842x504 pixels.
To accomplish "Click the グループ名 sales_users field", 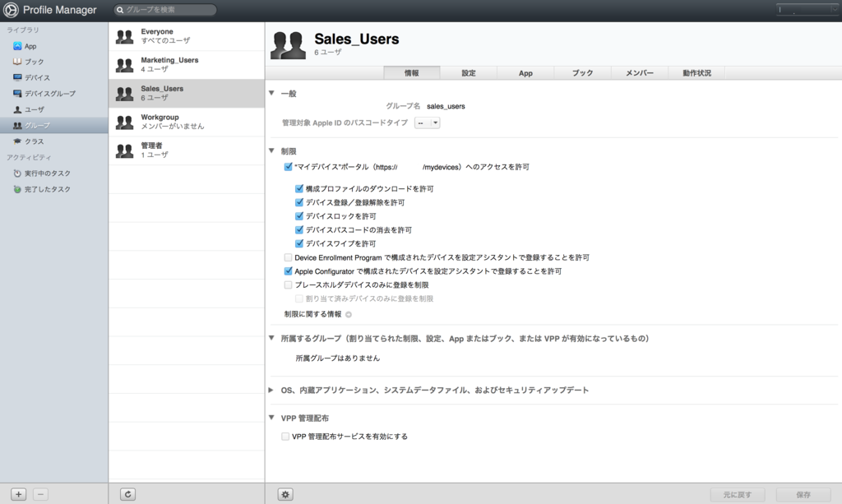I will click(x=446, y=106).
